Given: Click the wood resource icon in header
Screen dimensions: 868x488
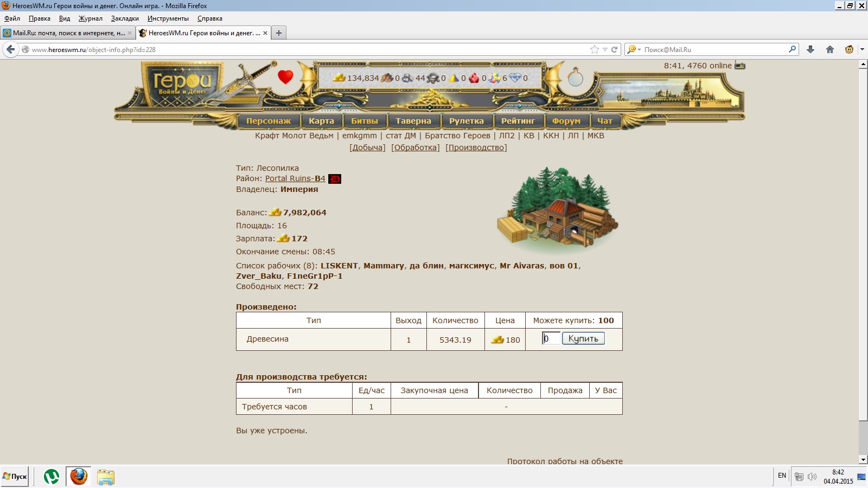Looking at the screenshot, I should [x=387, y=78].
